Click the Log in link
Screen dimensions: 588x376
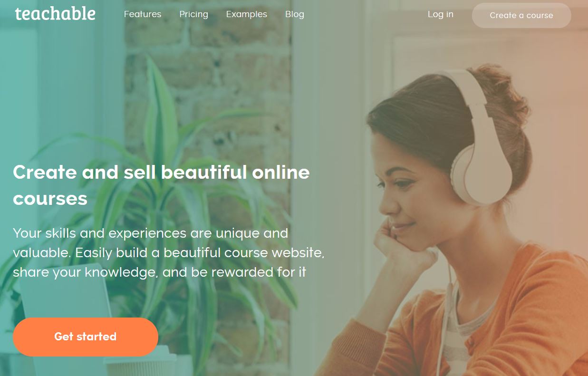(441, 14)
